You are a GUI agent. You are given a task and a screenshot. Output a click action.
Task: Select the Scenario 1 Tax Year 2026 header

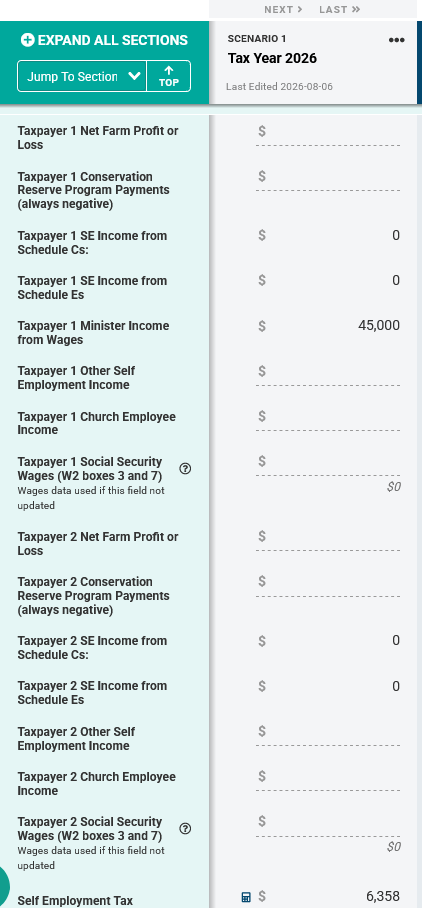coord(313,63)
